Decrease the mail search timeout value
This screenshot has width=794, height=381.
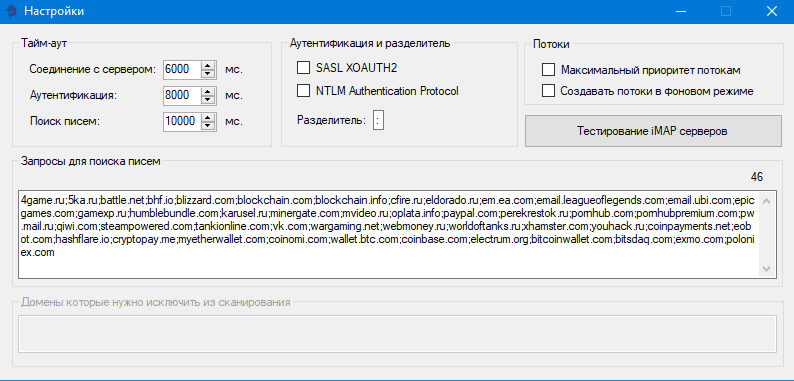click(x=208, y=125)
